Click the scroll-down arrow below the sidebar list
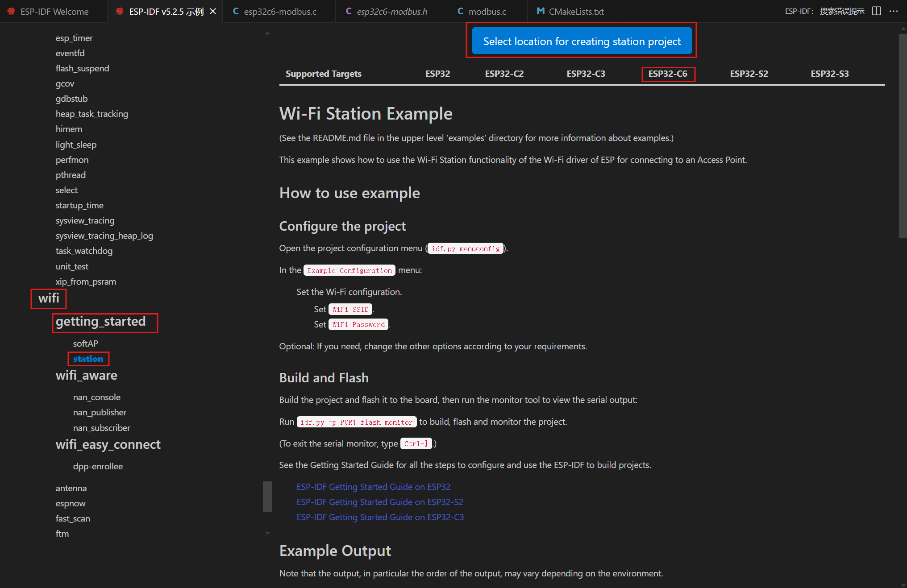Screen dimensions: 907x588 pos(267,533)
